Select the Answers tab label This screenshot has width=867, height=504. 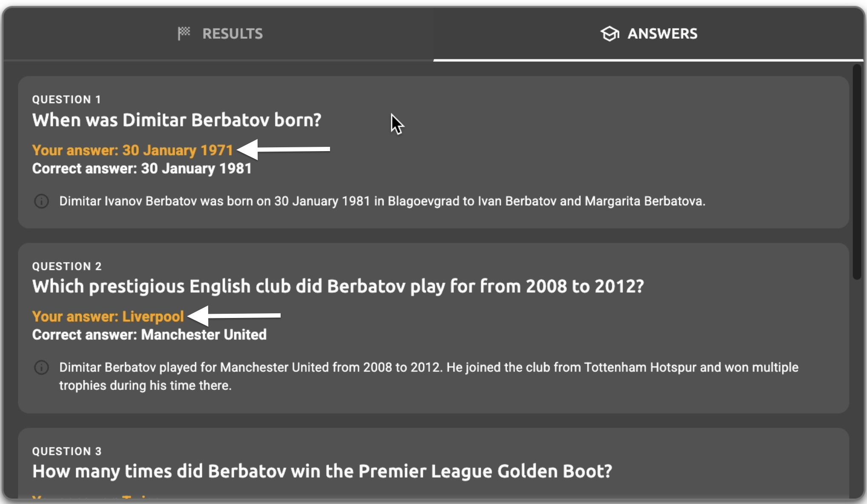point(662,34)
